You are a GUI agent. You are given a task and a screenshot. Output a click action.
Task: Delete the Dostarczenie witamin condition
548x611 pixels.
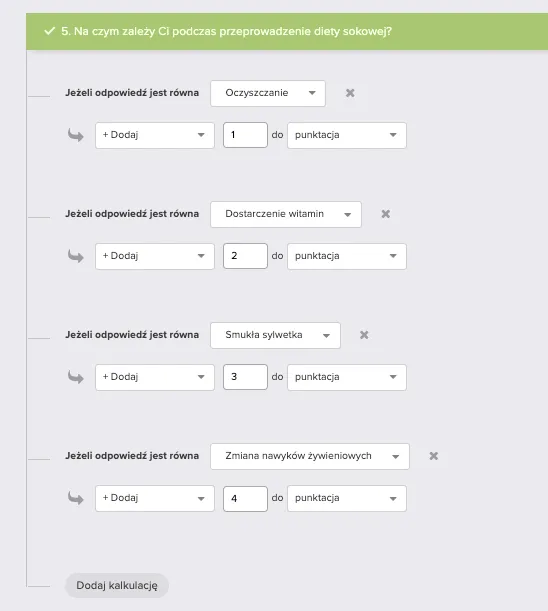click(385, 214)
